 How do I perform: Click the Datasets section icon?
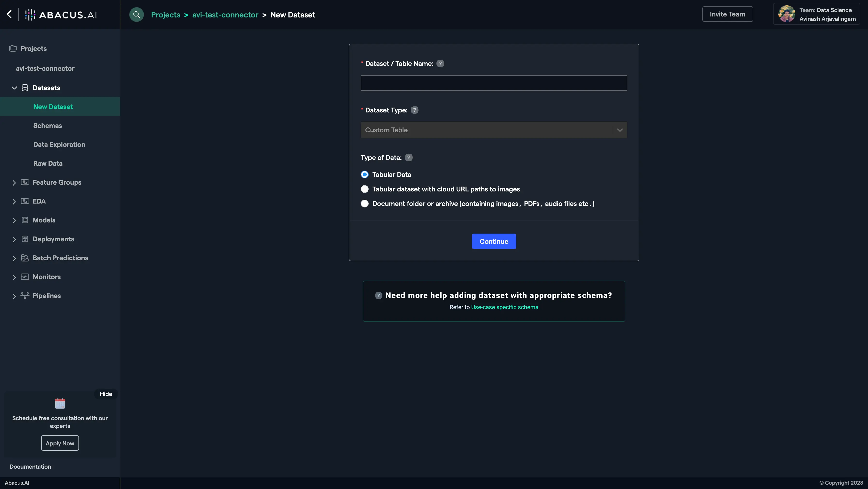(x=24, y=88)
